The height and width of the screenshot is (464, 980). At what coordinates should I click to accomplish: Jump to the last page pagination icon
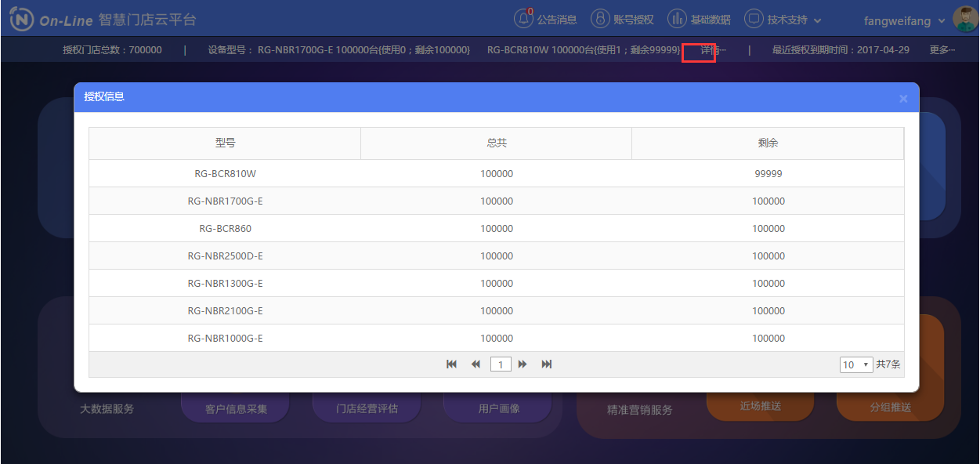pyautogui.click(x=546, y=364)
